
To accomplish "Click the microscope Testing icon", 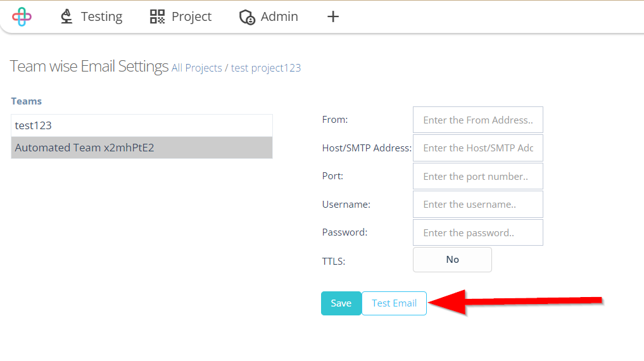I will click(66, 16).
